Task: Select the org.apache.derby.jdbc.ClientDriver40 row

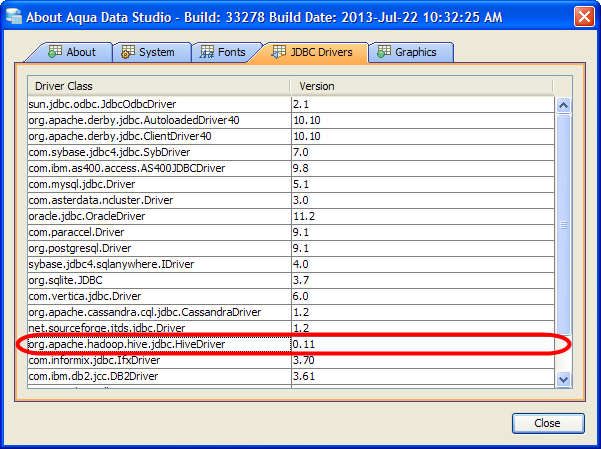Action: [291, 137]
